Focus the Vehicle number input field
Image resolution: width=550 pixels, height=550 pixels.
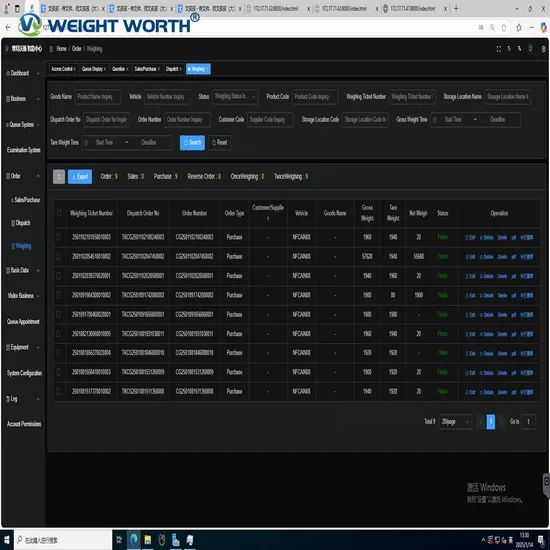click(x=167, y=97)
